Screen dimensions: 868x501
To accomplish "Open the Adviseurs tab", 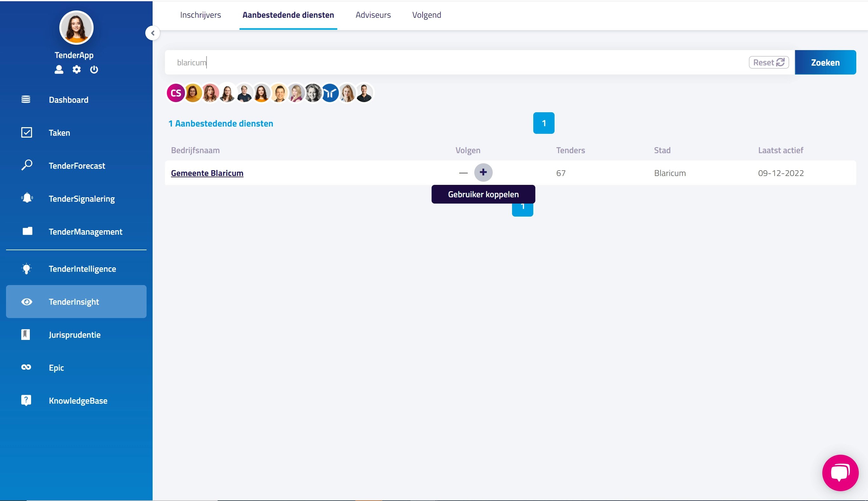I will click(x=373, y=15).
